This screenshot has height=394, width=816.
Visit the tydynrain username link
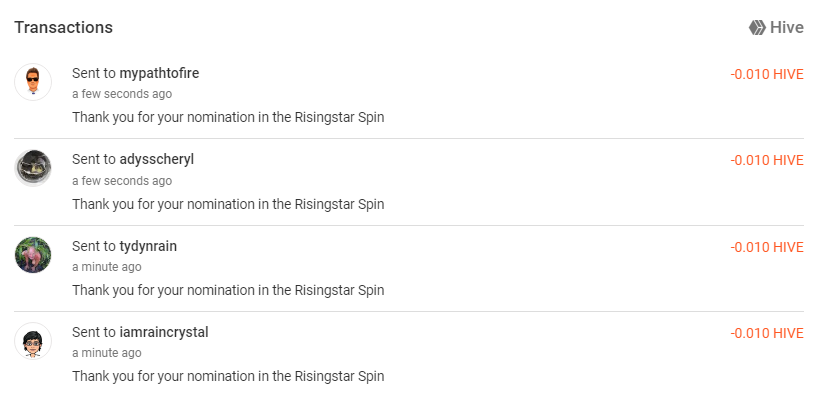point(148,246)
